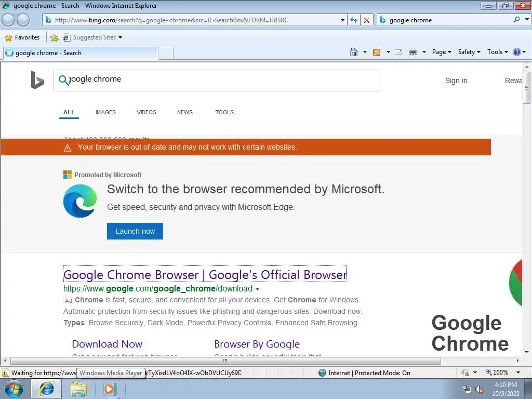The image size is (532, 399).
Task: Click the google.com/google_chrome/download URL
Action: 158,289
